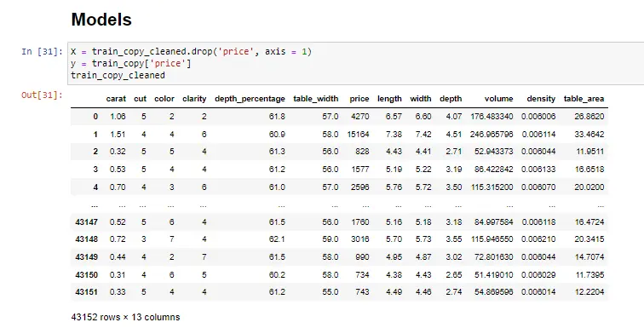Screen dimensions: 644x328
Task: Click the 'width' column header
Action: click(421, 99)
